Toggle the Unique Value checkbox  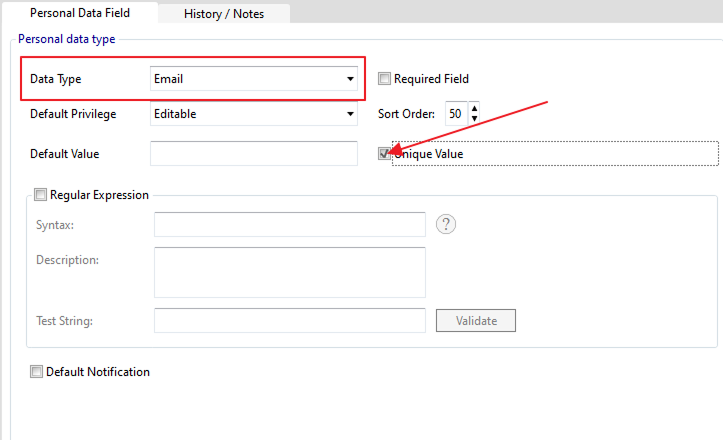(x=384, y=154)
